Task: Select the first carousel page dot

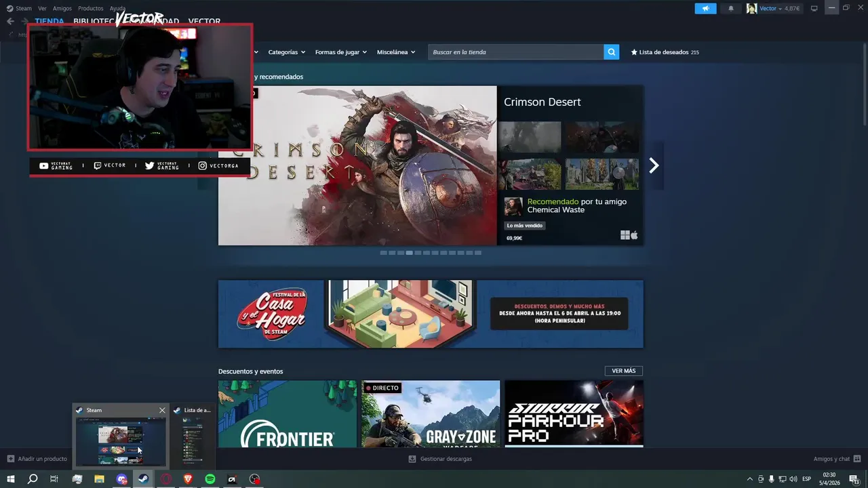Action: click(x=383, y=253)
